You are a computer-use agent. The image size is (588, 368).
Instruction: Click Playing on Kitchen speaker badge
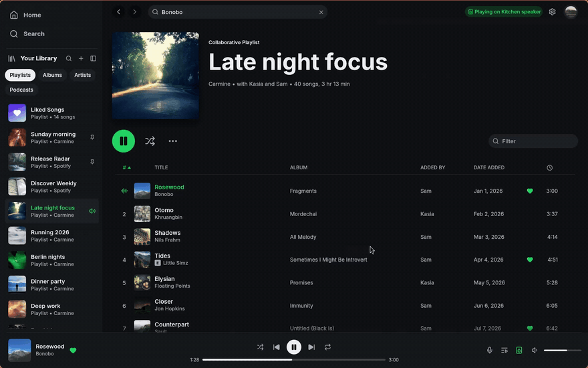(504, 11)
